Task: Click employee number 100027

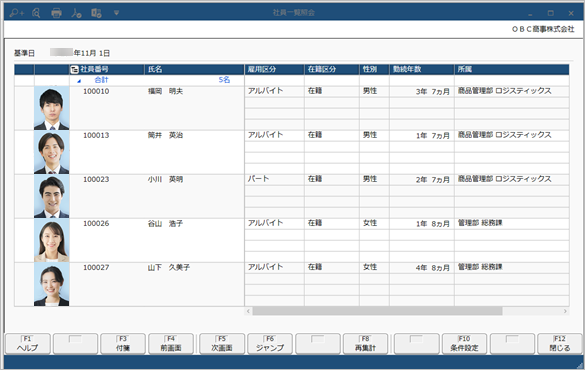Action: coord(96,267)
